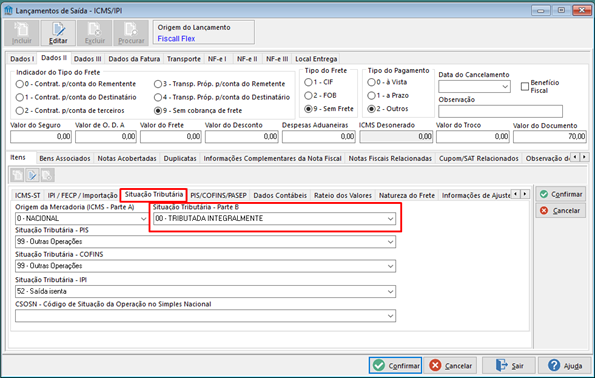Open NF-e I tab
This screenshot has height=378, width=595.
(217, 59)
